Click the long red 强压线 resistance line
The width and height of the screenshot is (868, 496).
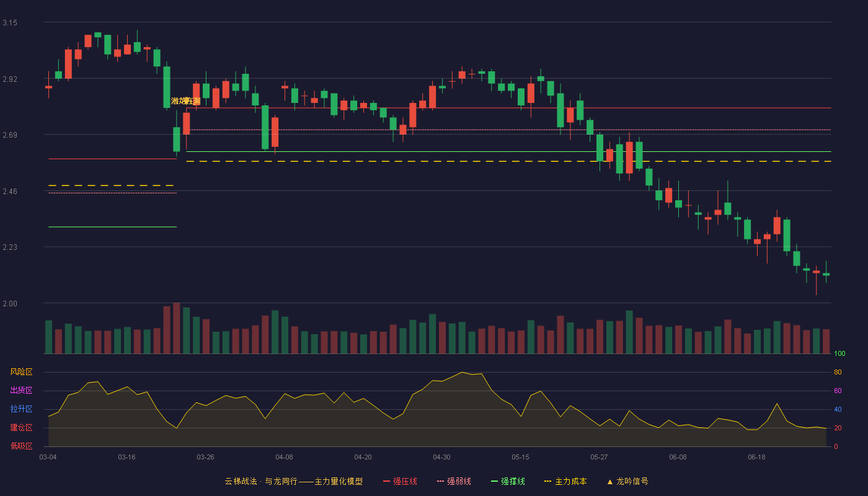508,108
